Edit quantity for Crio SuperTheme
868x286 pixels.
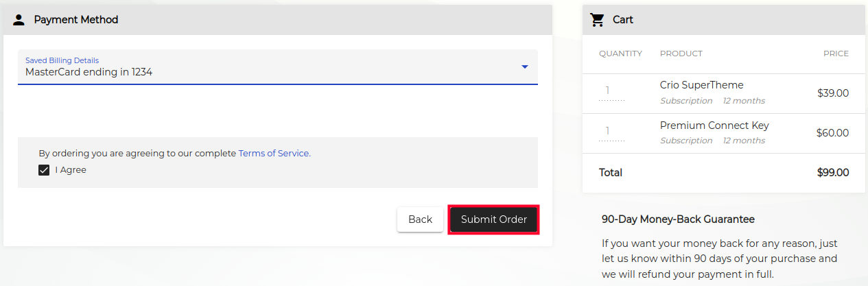tap(608, 91)
